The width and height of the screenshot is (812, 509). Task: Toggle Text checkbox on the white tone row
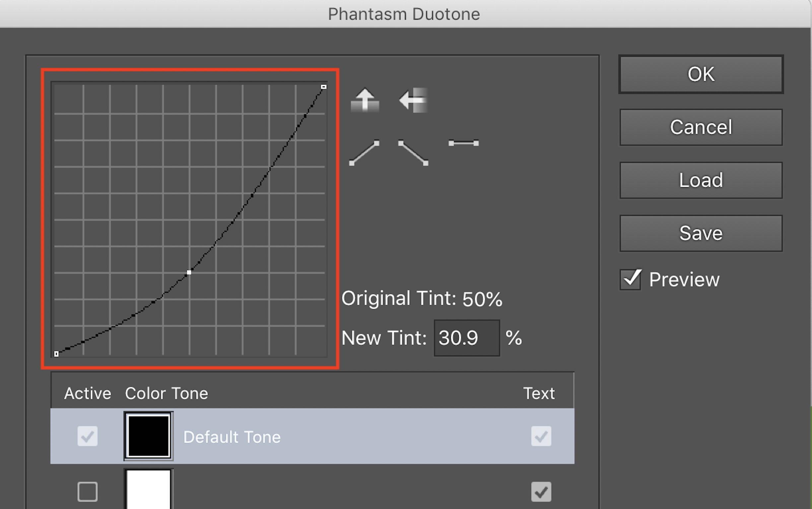[541, 491]
